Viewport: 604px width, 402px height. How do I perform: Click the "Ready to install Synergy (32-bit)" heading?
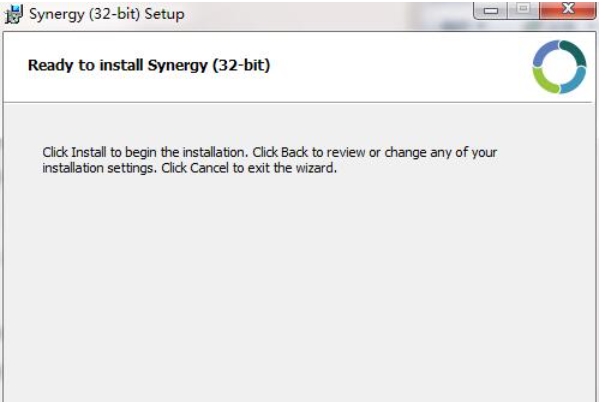[x=149, y=65]
